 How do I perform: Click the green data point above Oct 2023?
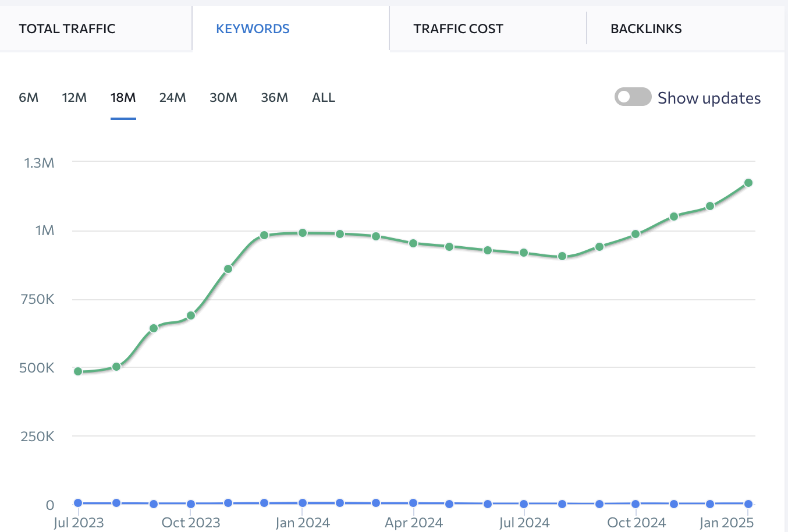(x=191, y=315)
